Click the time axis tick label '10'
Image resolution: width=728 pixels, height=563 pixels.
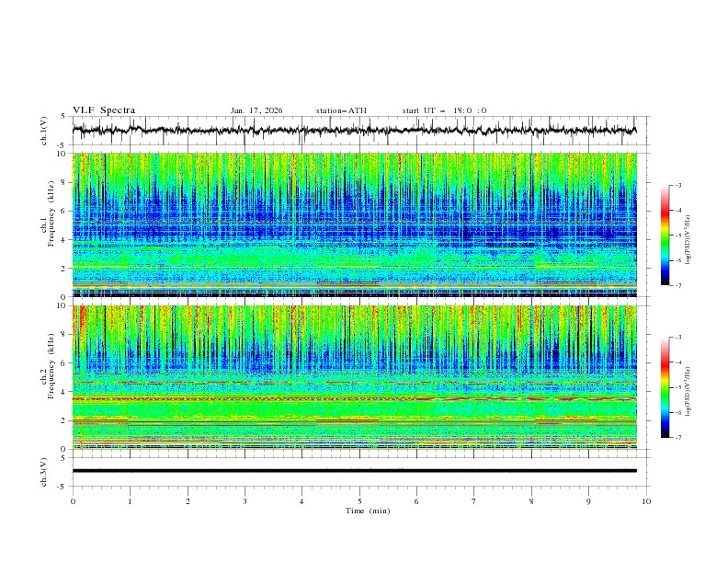pyautogui.click(x=646, y=501)
